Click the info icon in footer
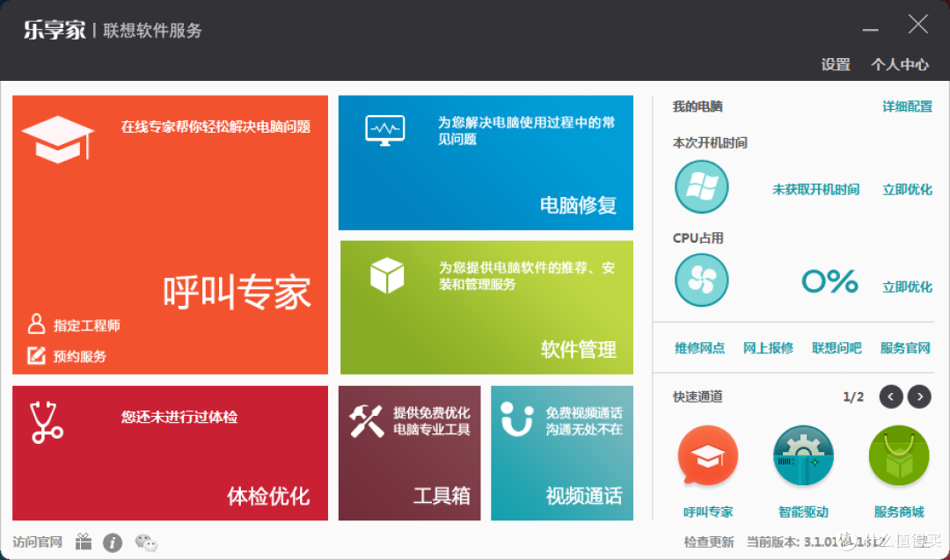 click(x=112, y=542)
